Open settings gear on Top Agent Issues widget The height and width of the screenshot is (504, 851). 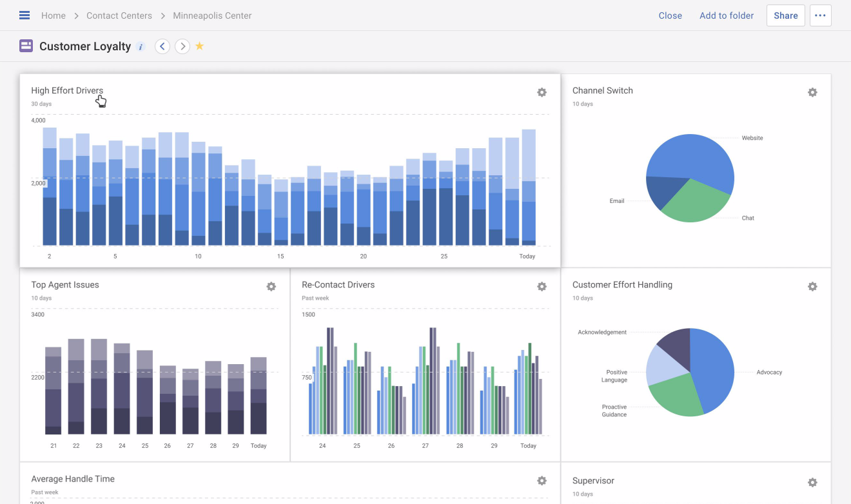(x=271, y=286)
